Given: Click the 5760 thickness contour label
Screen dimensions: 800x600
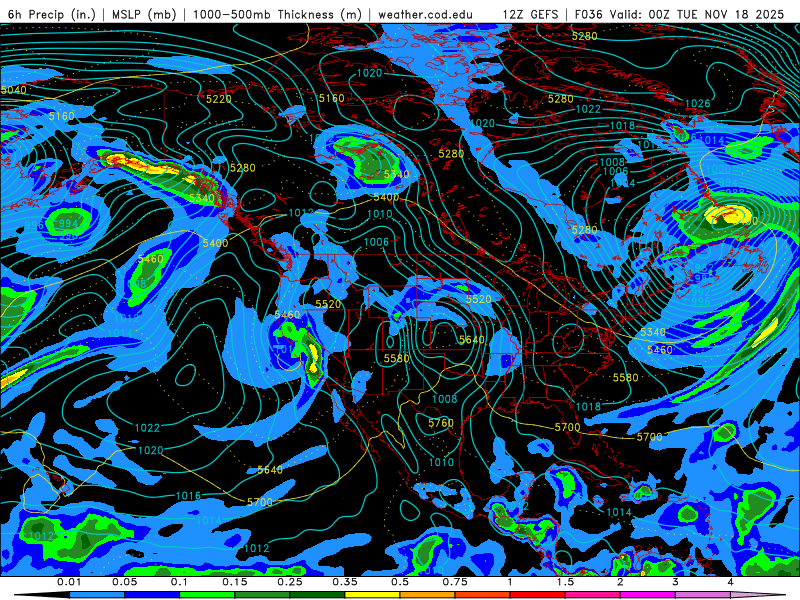Looking at the screenshot, I should [441, 423].
